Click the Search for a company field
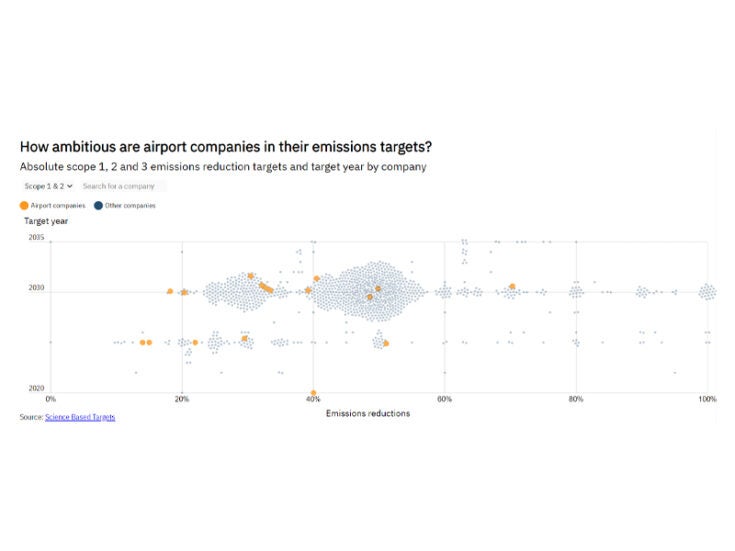Image resolution: width=735 pixels, height=551 pixels. point(122,186)
